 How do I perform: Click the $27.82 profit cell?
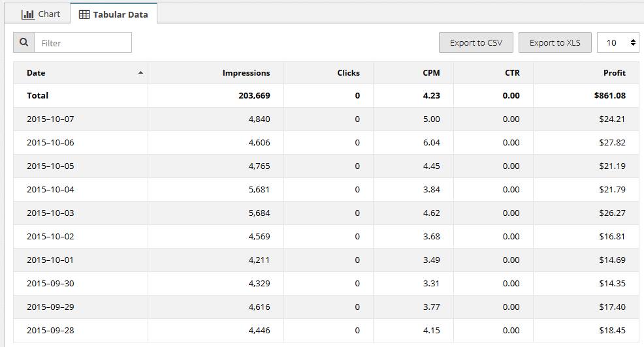(x=612, y=142)
